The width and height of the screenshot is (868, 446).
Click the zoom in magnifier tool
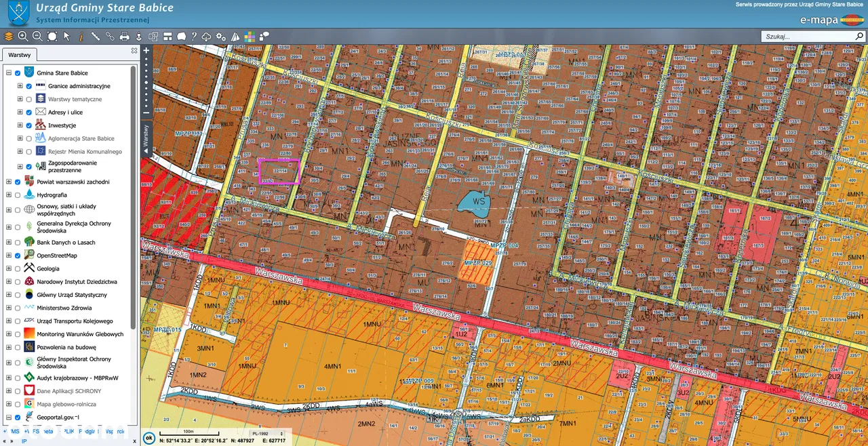[23, 37]
